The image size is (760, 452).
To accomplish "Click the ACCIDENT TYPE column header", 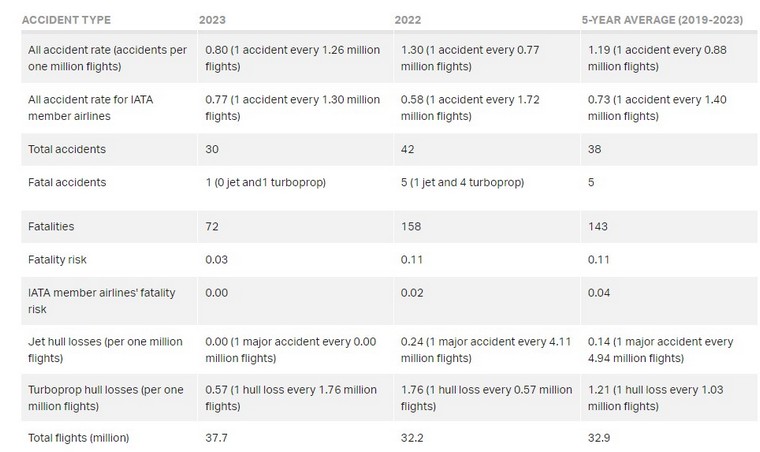I will click(66, 20).
